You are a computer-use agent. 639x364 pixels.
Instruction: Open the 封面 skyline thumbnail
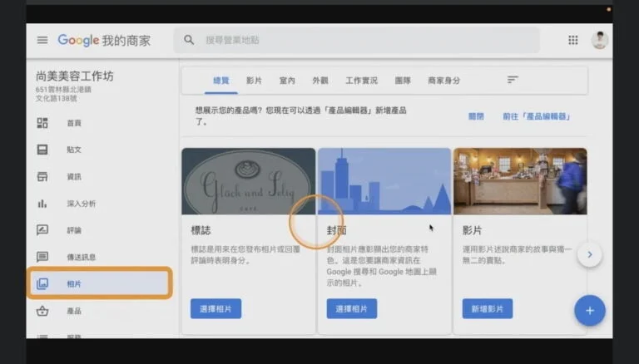pyautogui.click(x=384, y=181)
